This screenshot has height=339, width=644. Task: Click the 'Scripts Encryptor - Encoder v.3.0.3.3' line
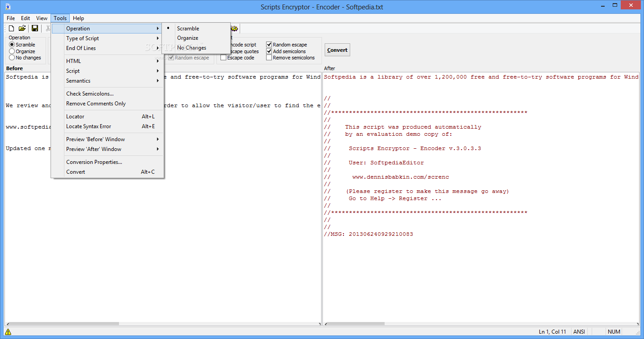(x=415, y=148)
